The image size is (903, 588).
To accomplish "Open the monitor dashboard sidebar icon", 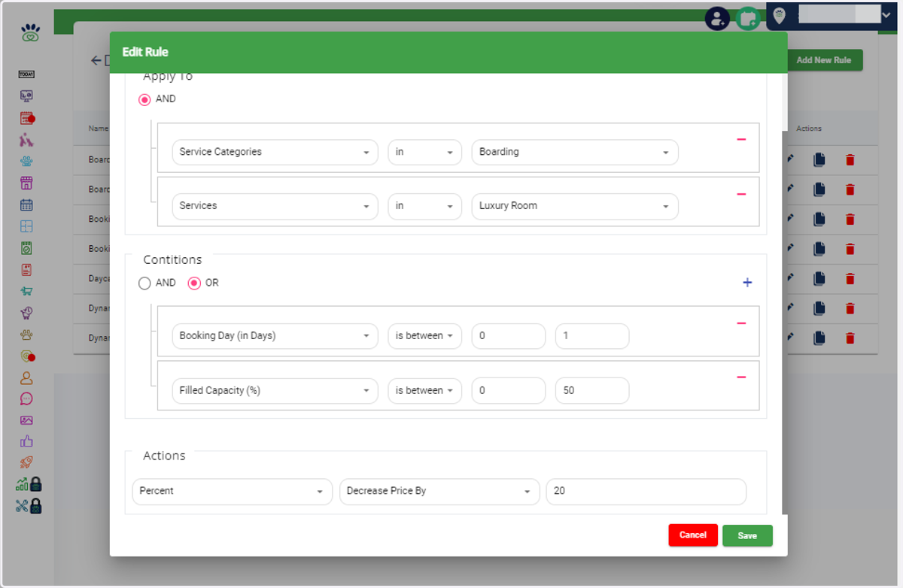I will pos(26,96).
